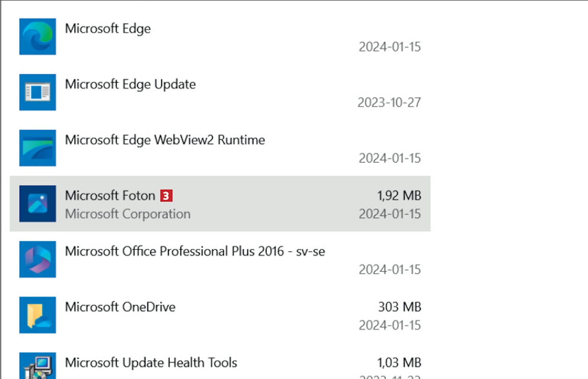Image resolution: width=588 pixels, height=379 pixels.
Task: Click the Microsoft Corporation publisher text
Action: point(128,214)
